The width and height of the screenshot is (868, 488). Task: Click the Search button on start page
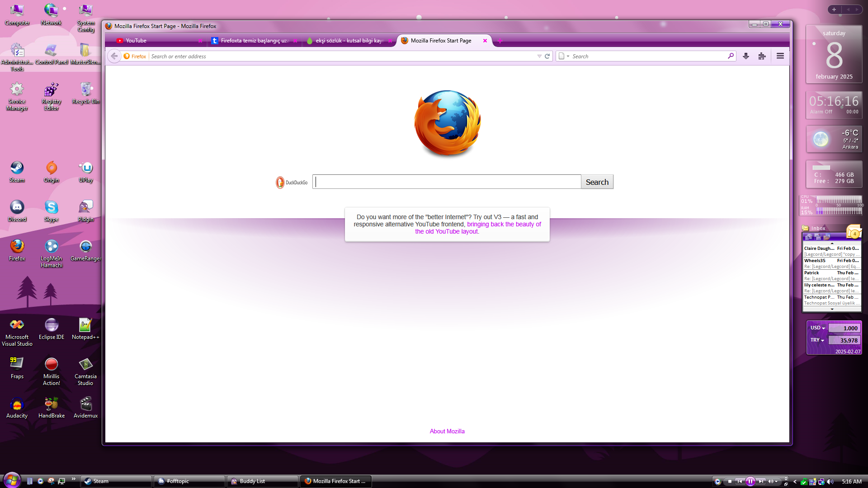(597, 182)
